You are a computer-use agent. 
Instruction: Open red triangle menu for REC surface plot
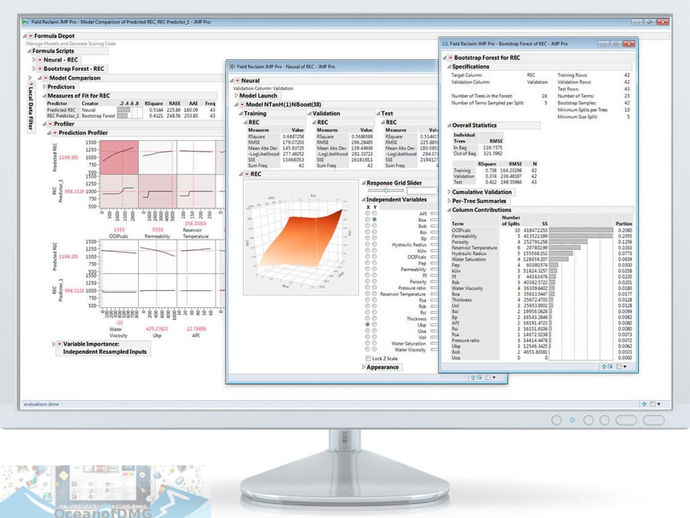pos(247,174)
